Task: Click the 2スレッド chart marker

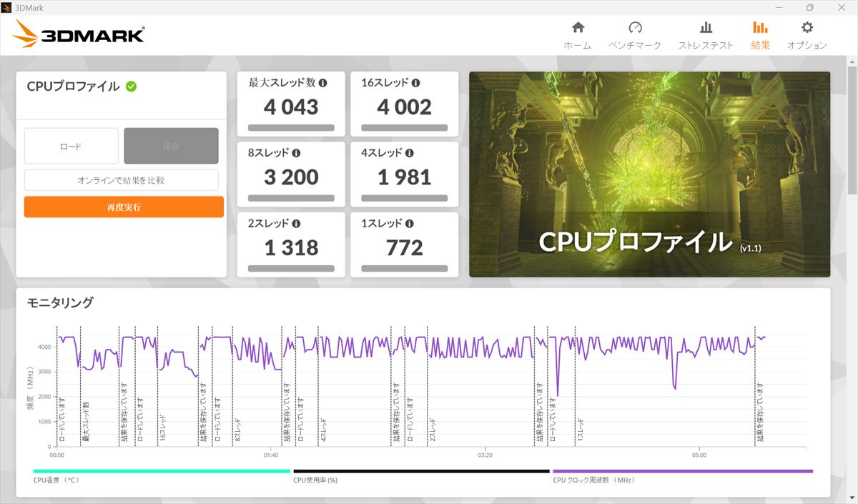Action: [433, 430]
